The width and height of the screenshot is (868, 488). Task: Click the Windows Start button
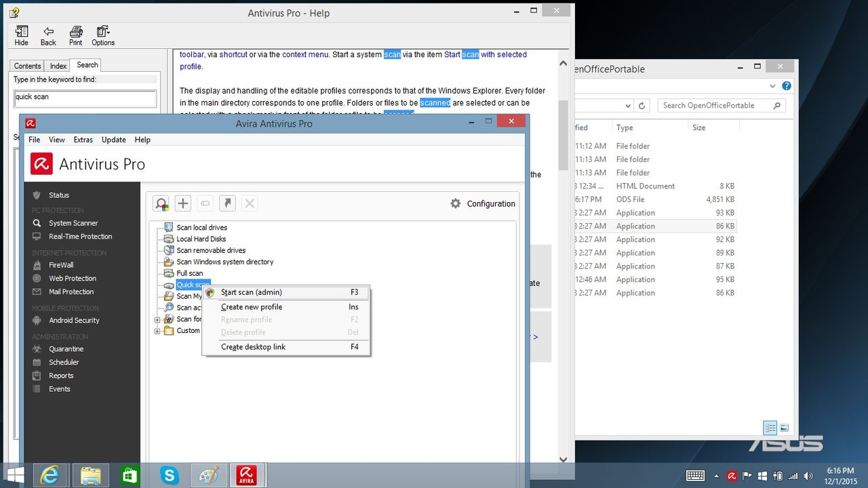coord(15,475)
